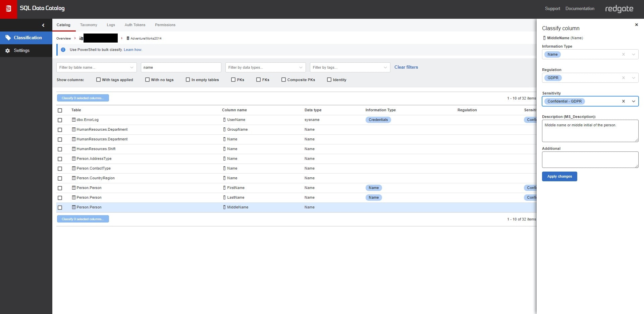Select the Person.Person FirstName row checkbox
The width and height of the screenshot is (644, 314).
point(60,188)
